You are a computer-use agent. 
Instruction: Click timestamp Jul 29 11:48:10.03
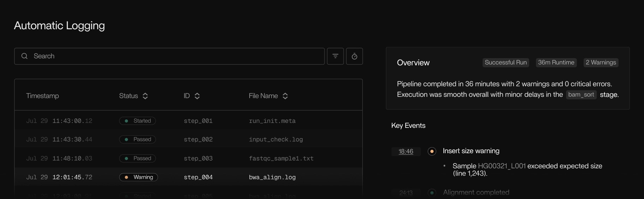(x=59, y=158)
